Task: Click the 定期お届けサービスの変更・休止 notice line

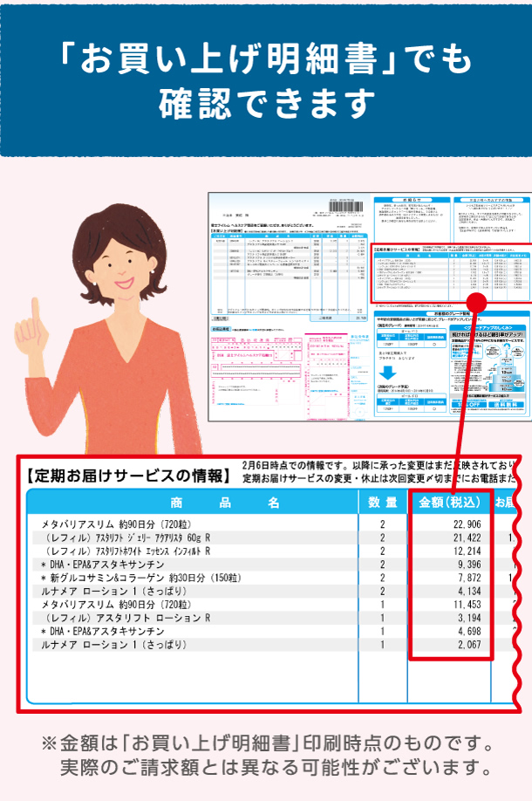Action: point(379,479)
